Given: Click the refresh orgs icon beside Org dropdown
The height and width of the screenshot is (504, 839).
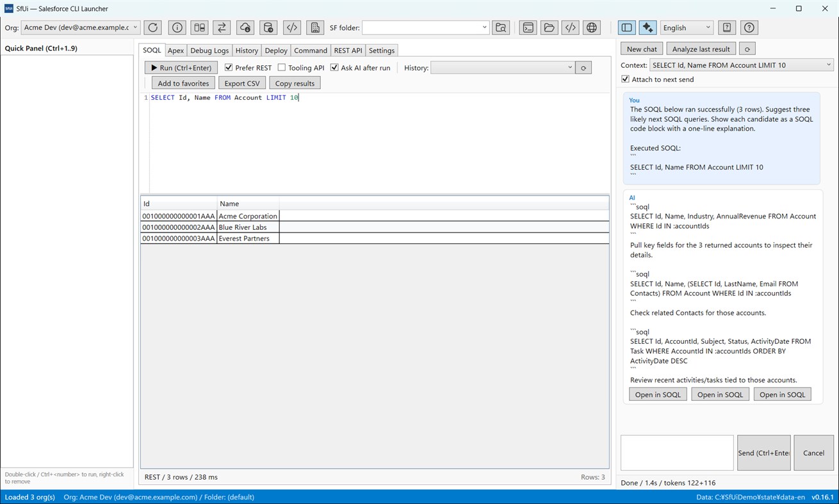Looking at the screenshot, I should point(152,28).
